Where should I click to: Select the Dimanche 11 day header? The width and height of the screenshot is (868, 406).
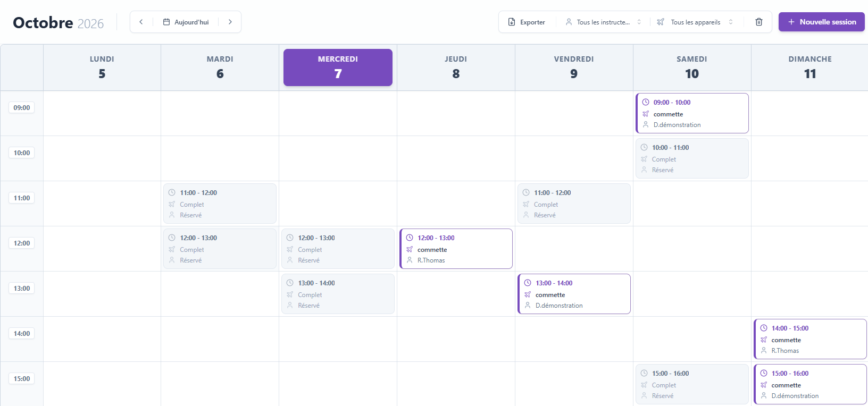tap(810, 67)
